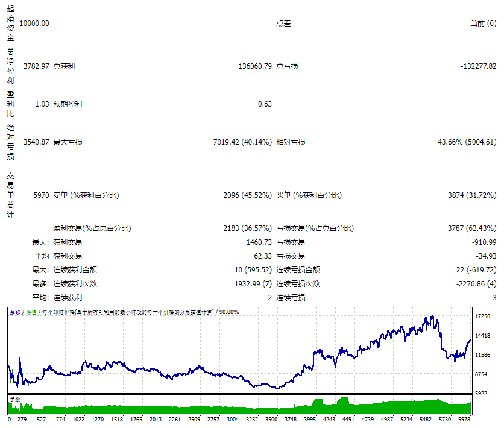Click the 盈利交易 value 2183 (36.57%)
This screenshot has width=504, height=428.
coord(247,228)
